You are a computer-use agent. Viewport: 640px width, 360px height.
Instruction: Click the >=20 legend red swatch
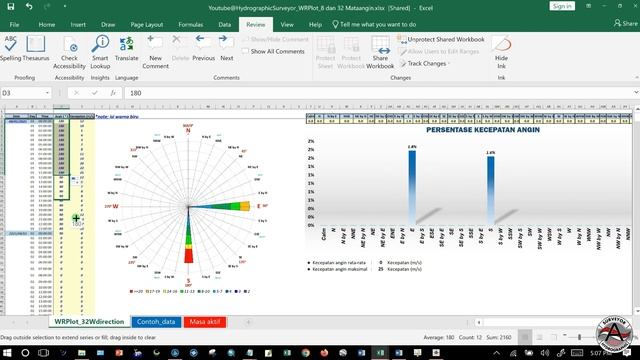click(131, 291)
